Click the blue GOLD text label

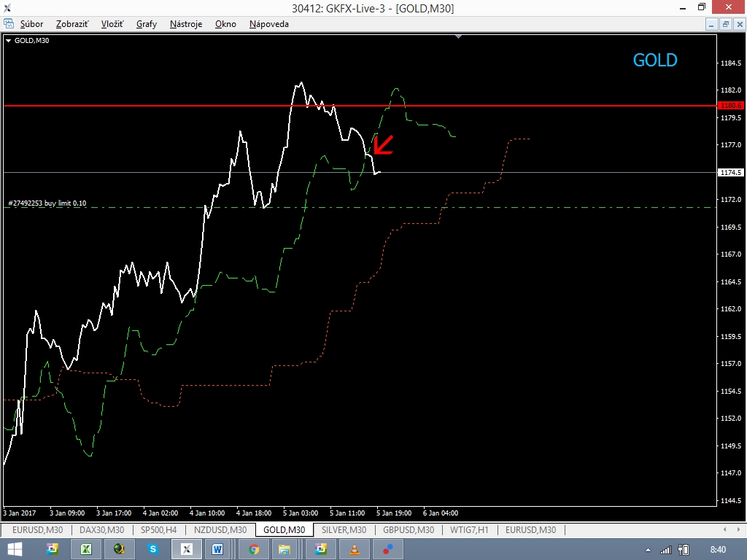click(655, 60)
